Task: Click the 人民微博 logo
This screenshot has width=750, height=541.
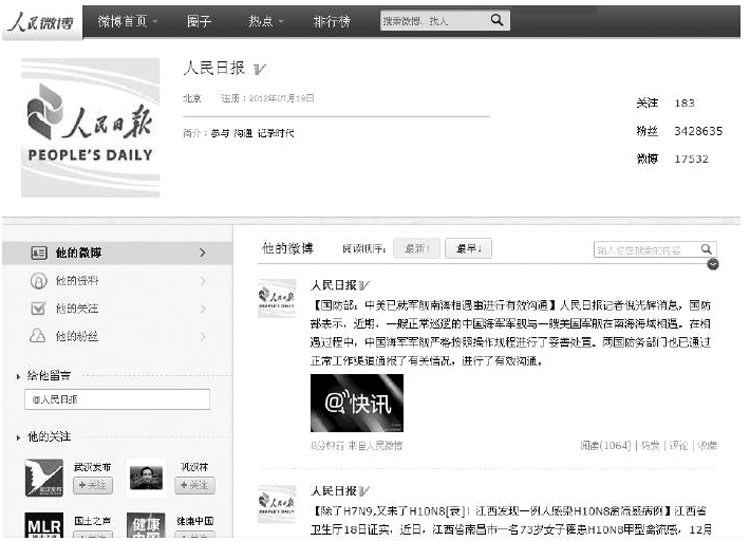Action: pyautogui.click(x=42, y=22)
